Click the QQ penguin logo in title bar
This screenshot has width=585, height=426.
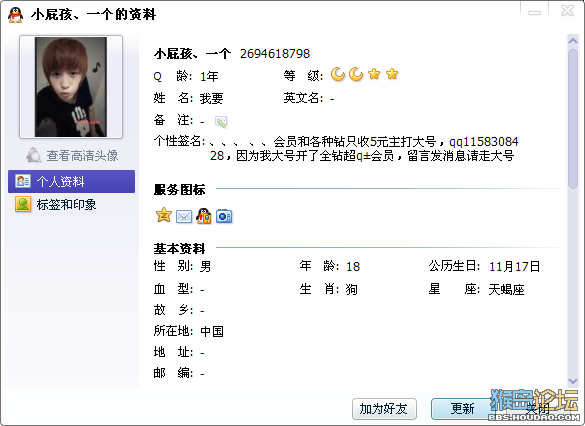click(15, 15)
